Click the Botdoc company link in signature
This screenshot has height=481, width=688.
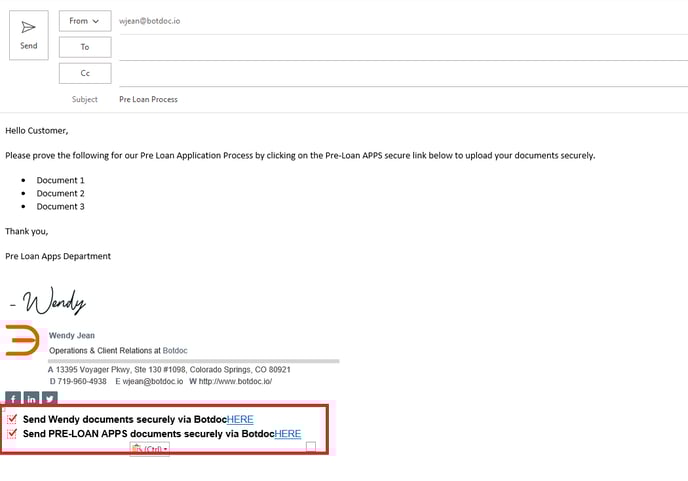tap(175, 351)
